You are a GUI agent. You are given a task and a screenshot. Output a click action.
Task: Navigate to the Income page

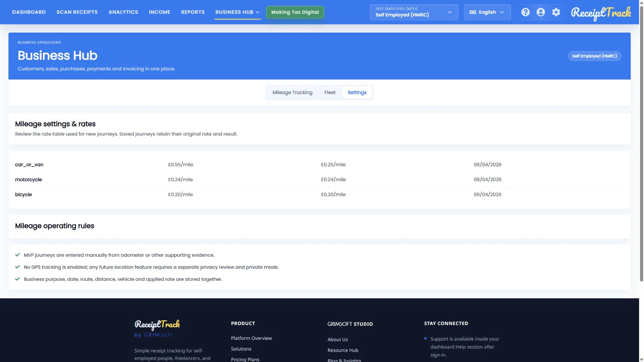(159, 12)
